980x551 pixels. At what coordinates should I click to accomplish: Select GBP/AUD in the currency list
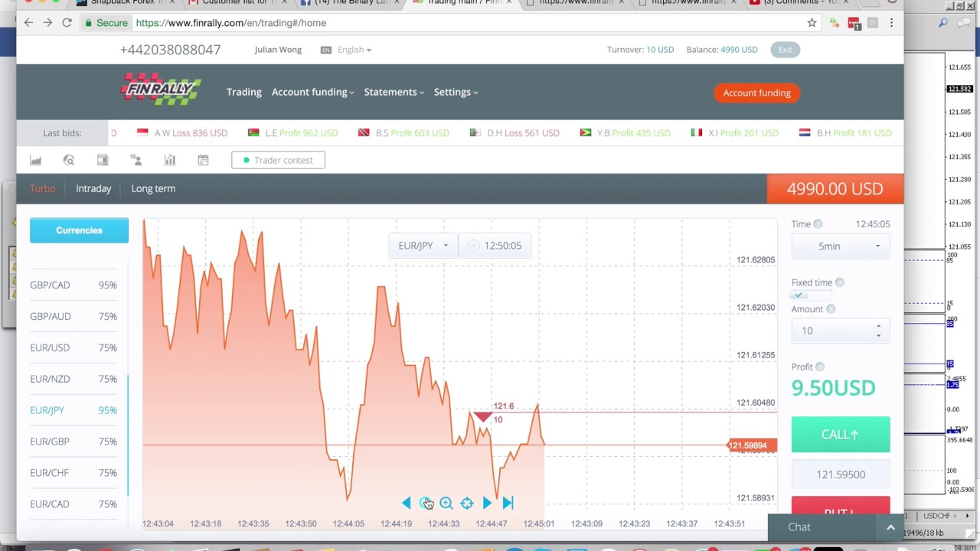click(73, 316)
